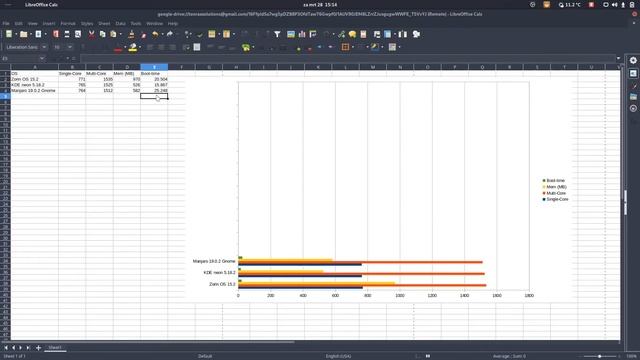Copy the selected cells

click(x=102, y=34)
